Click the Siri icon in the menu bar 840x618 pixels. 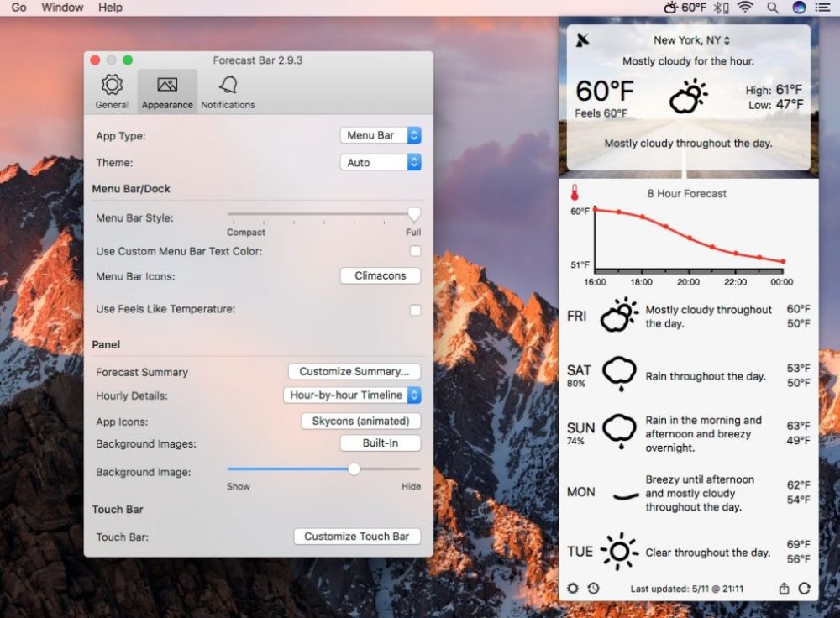799,8
